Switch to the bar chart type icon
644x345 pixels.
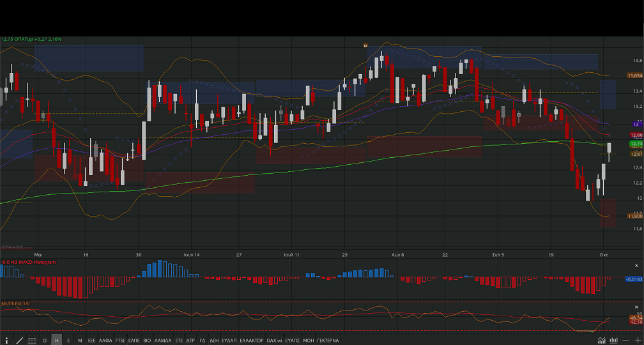pyautogui.click(x=613, y=340)
